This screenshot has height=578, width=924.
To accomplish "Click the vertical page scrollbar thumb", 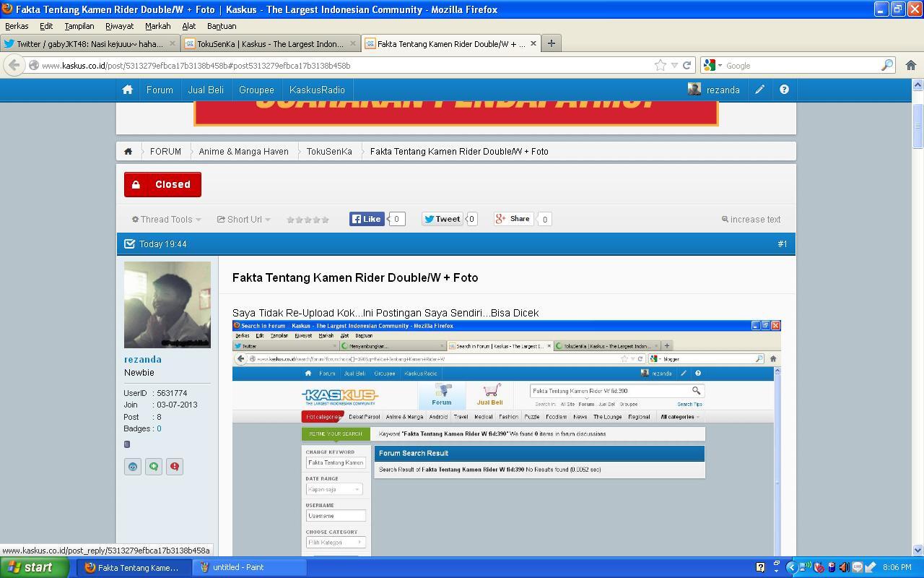I will coord(918,125).
